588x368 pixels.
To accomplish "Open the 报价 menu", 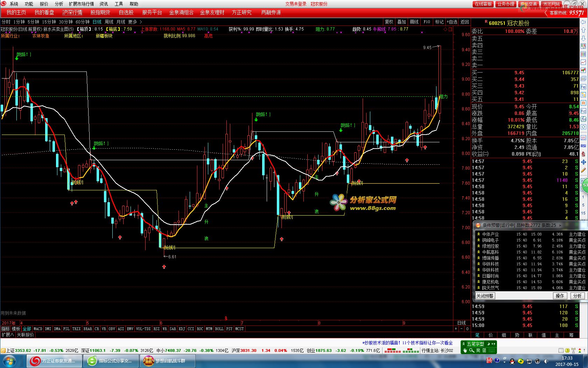I will click(x=44, y=4).
